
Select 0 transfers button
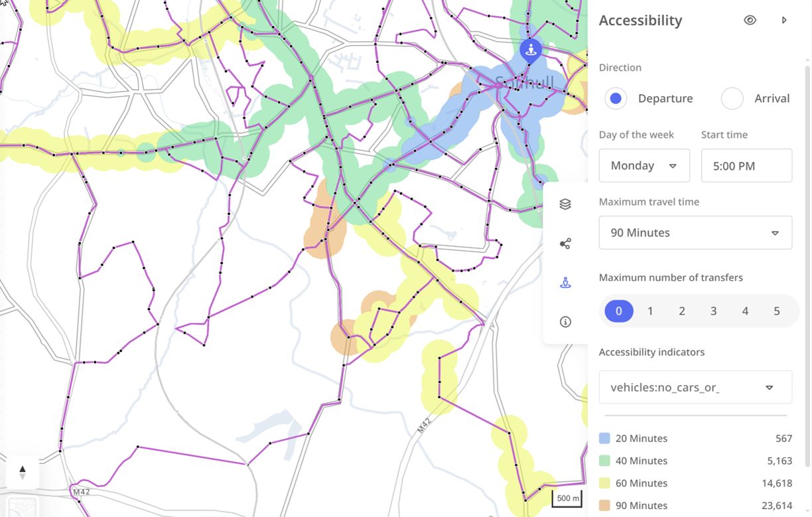[x=618, y=311]
